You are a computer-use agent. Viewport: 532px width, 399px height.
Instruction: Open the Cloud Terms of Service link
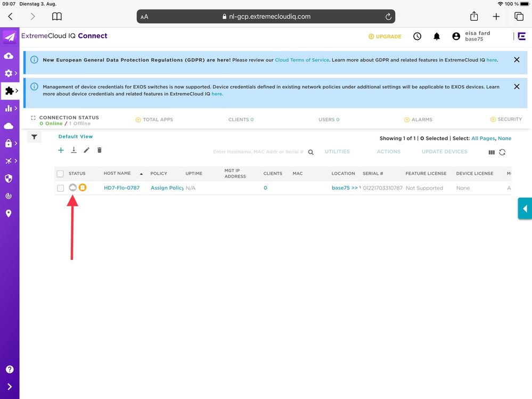click(302, 60)
